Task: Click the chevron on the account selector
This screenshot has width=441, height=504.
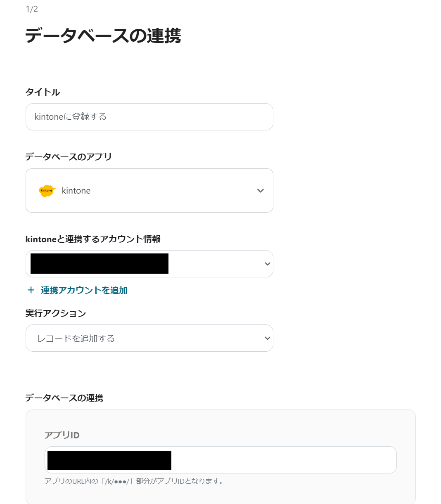Action: (268, 264)
